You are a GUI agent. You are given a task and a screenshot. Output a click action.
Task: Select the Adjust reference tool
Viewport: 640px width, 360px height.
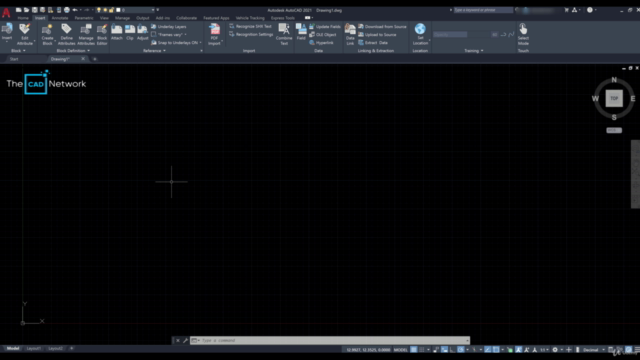pos(142,32)
